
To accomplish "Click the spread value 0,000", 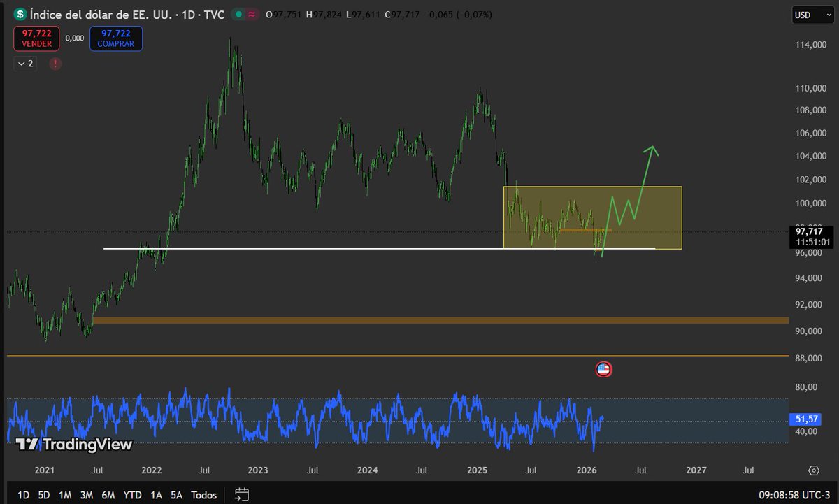I will point(75,38).
